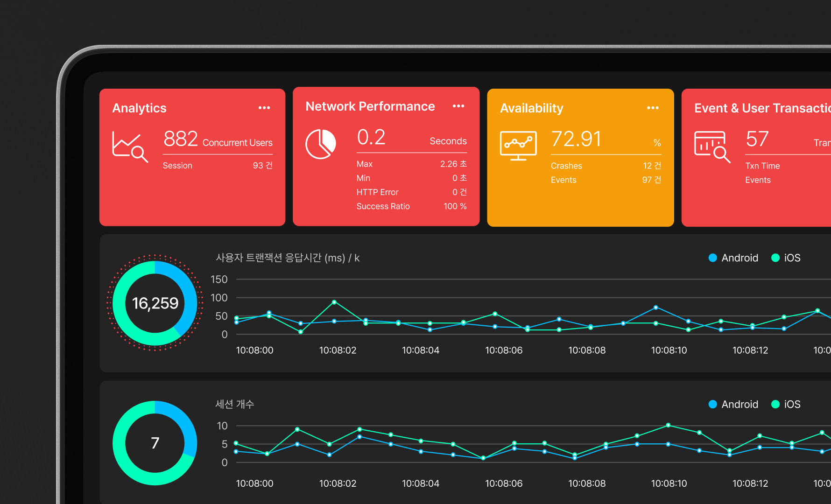Click the Availability monitor graph icon
The width and height of the screenshot is (831, 504).
coord(518,145)
